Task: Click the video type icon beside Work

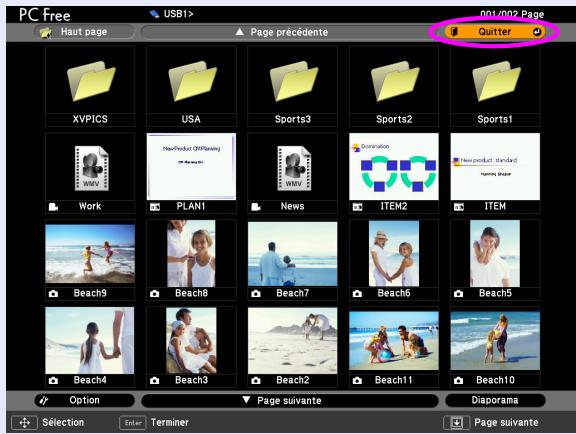Action: point(53,207)
